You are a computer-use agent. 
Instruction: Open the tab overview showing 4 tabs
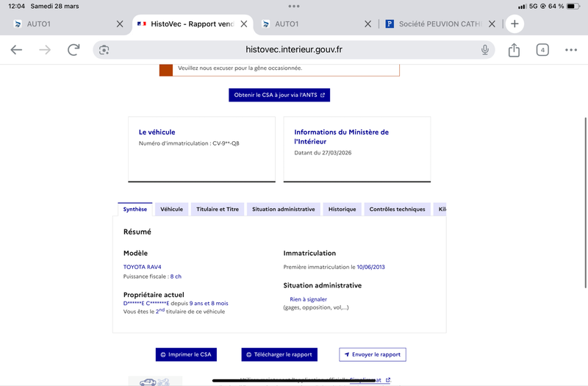[542, 50]
